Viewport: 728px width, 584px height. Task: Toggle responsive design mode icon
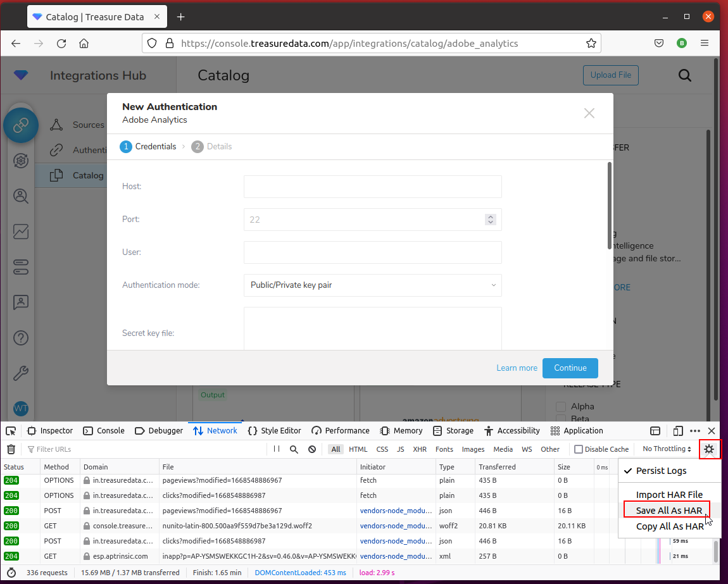[678, 431]
